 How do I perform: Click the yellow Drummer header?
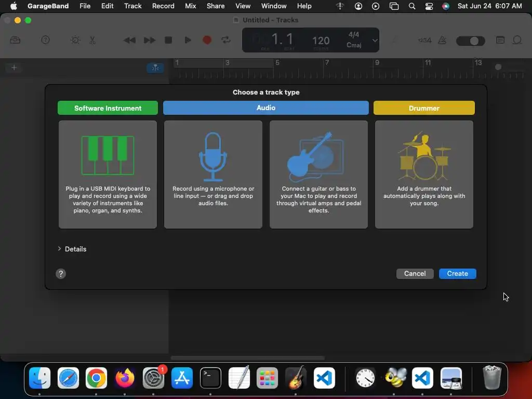424,108
